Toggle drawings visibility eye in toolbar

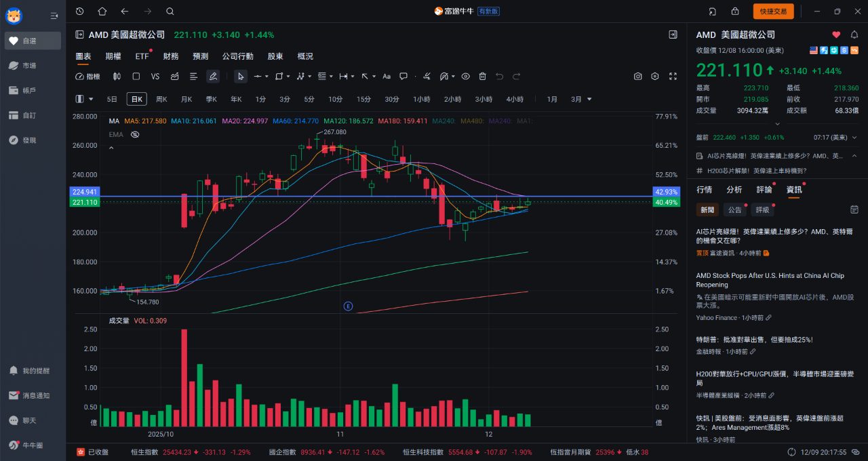coord(465,77)
